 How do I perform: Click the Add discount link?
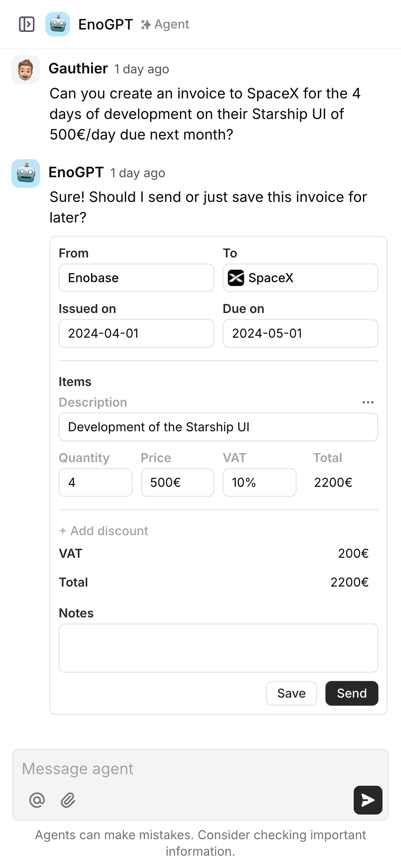pos(104,531)
